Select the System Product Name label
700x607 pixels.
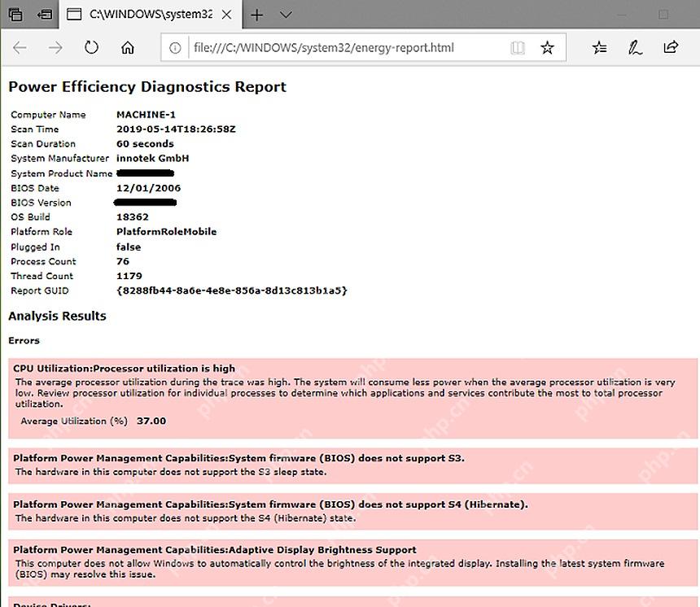tap(62, 173)
